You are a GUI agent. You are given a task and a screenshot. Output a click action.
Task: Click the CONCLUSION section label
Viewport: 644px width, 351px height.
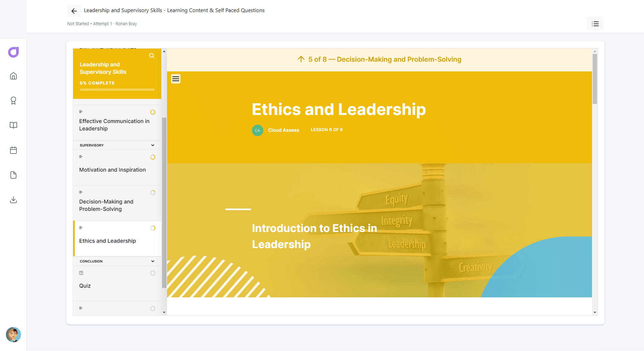click(x=91, y=261)
